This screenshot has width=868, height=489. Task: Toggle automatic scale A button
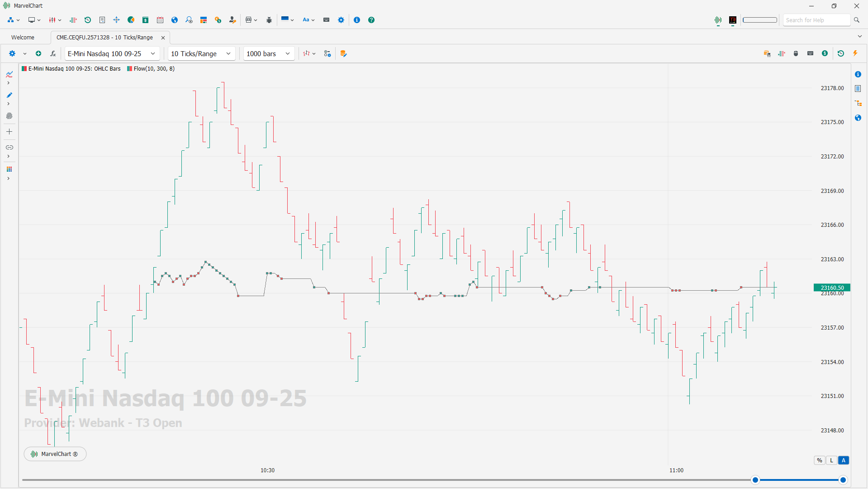point(844,460)
